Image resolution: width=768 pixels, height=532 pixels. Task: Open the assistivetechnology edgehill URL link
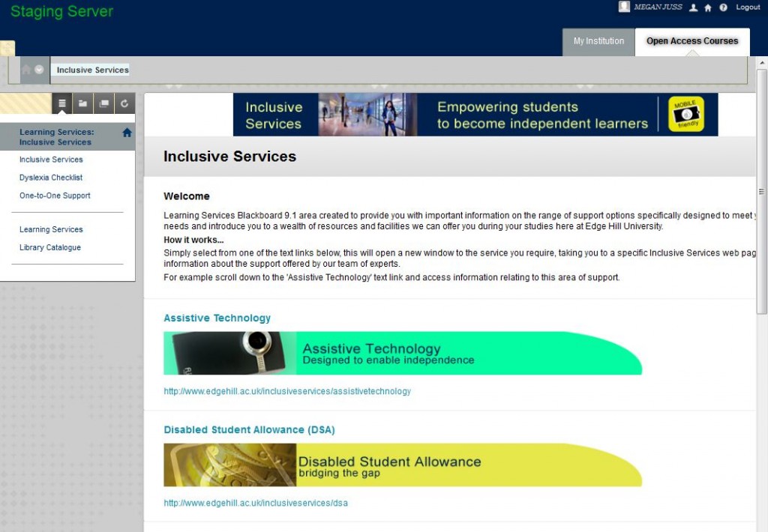tap(287, 392)
